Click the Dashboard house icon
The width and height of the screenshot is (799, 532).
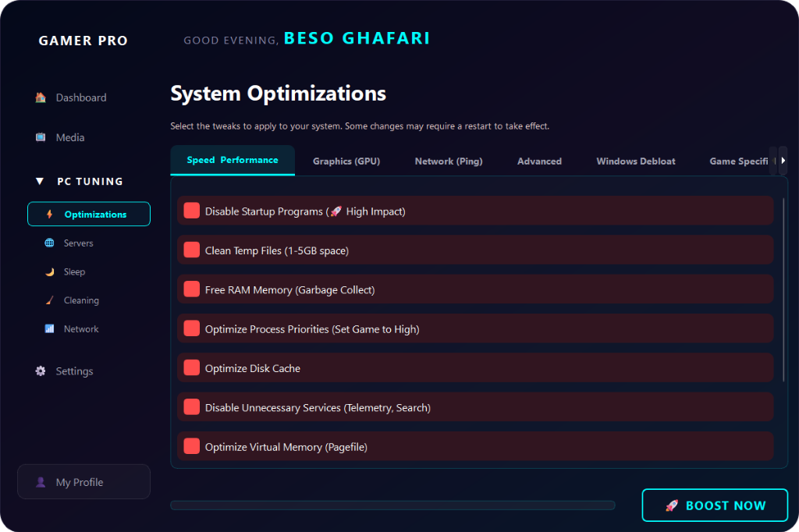(x=41, y=98)
